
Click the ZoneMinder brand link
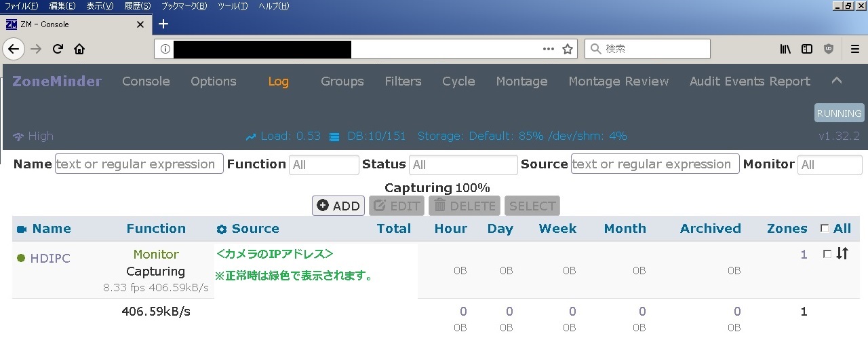pyautogui.click(x=57, y=81)
